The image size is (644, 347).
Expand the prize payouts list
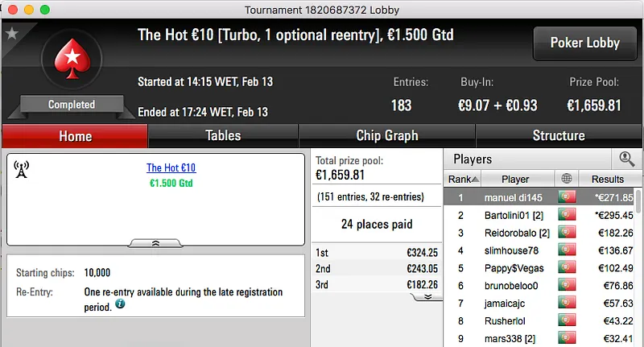(427, 296)
